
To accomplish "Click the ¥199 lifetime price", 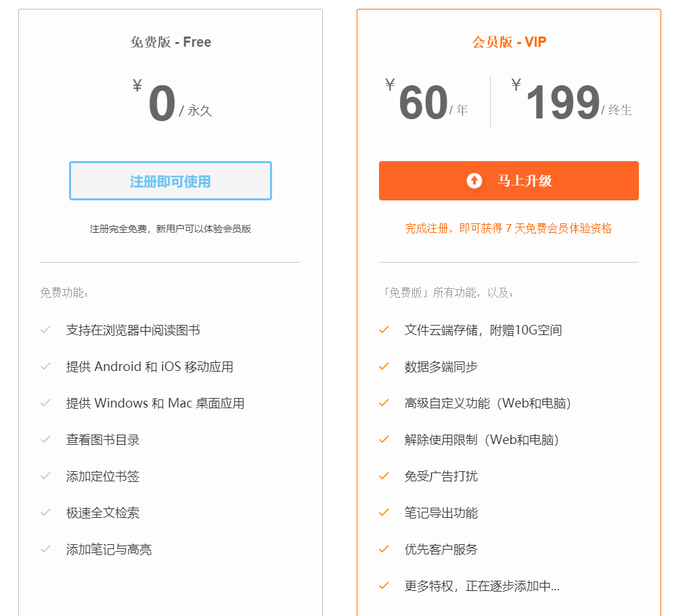I will [563, 104].
